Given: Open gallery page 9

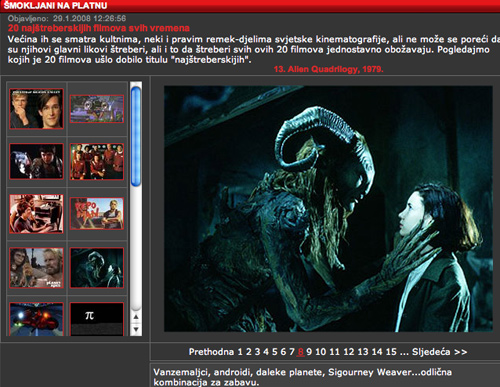Looking at the screenshot, I should click(x=309, y=352).
